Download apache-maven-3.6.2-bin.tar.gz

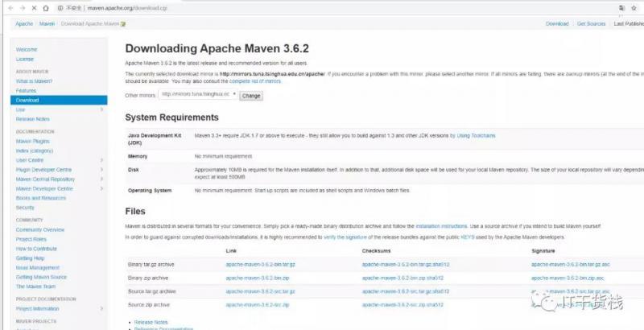point(260,265)
